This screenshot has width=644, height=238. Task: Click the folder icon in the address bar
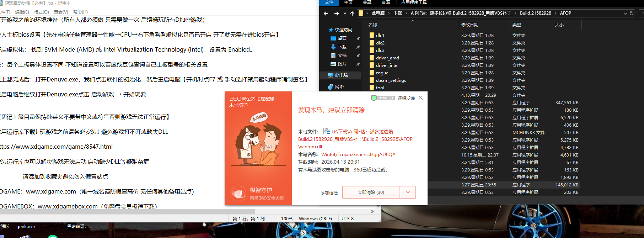[x=361, y=13]
